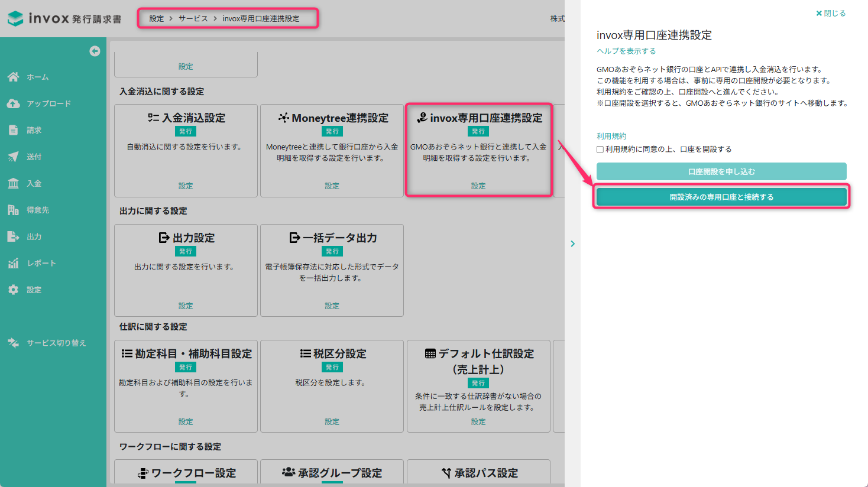Viewport: 868px width, 487px height.
Task: Collapse the sidebar with arrow button
Action: [95, 51]
